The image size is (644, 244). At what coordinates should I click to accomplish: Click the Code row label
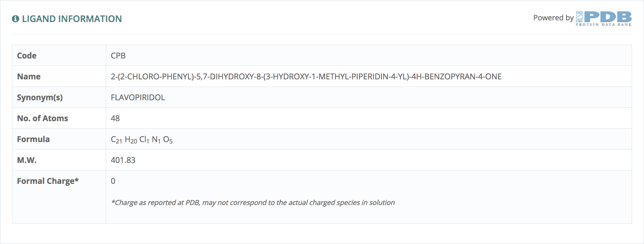(27, 56)
